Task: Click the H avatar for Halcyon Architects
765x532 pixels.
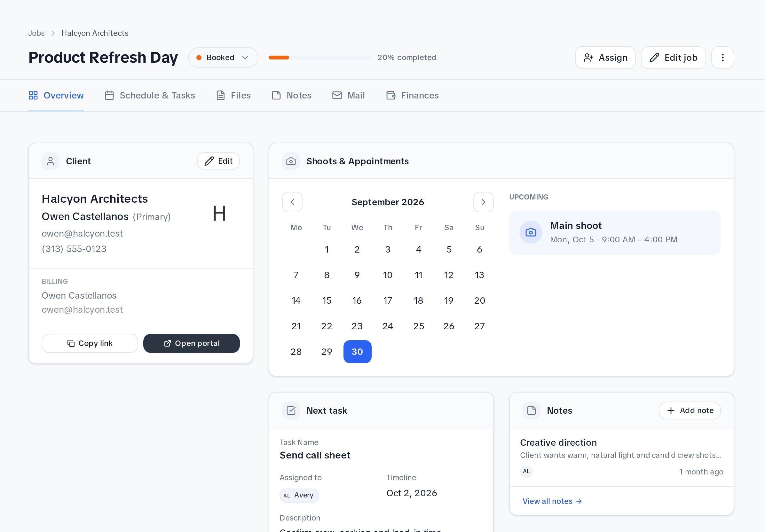Action: click(x=219, y=213)
